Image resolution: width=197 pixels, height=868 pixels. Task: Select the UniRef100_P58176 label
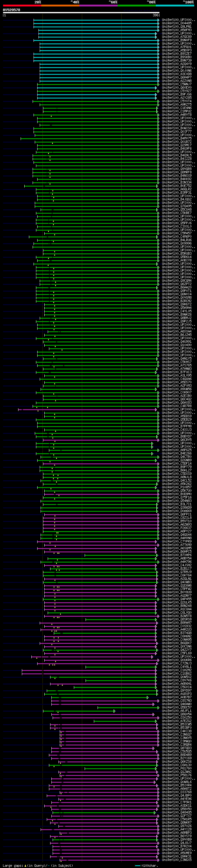[x=177, y=775]
